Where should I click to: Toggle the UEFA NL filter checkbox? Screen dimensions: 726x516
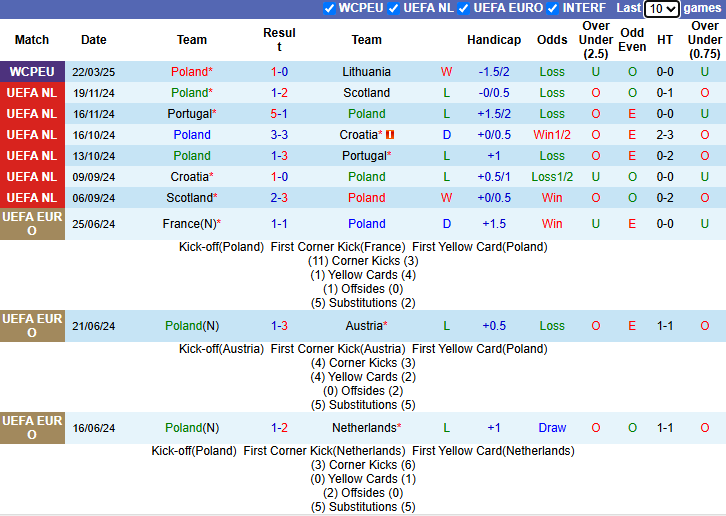click(x=394, y=8)
